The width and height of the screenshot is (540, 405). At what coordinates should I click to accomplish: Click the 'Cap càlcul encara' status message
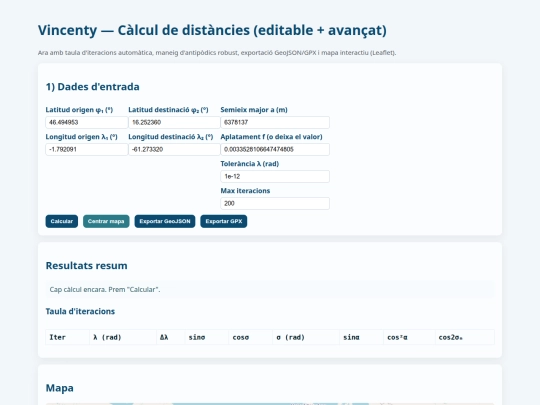point(270,289)
